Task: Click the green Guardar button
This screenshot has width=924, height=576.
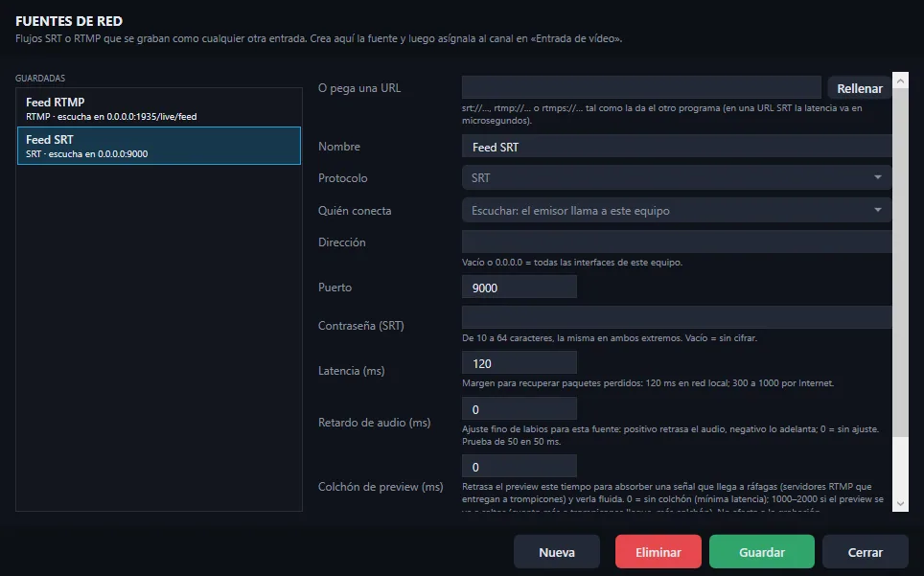Action: point(762,552)
